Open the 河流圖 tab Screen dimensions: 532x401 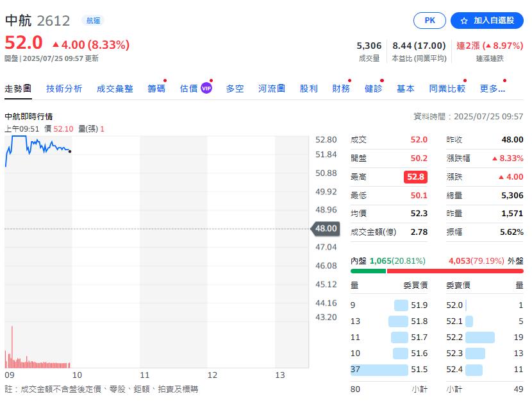tap(271, 89)
